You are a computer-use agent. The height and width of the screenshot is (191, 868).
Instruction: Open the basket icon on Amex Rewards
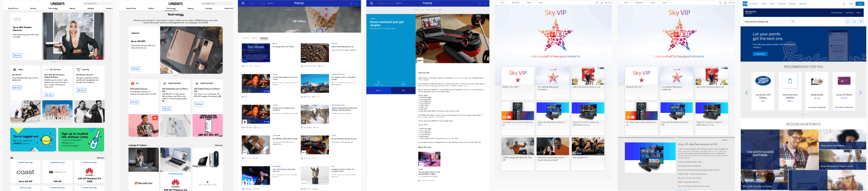pos(860,21)
